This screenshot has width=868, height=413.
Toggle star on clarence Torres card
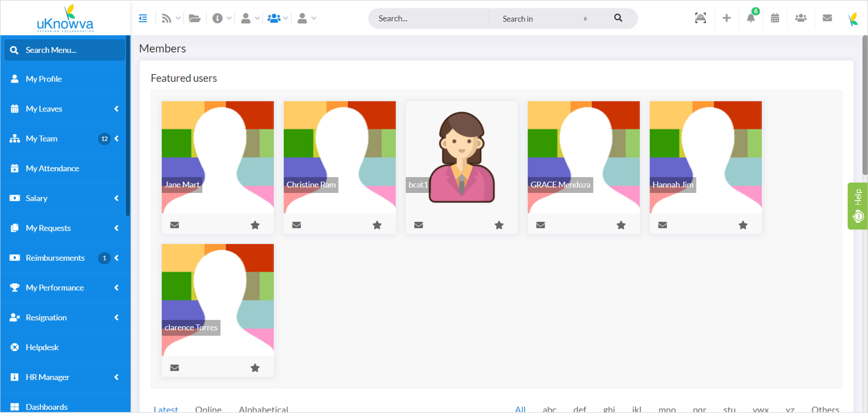coord(255,368)
